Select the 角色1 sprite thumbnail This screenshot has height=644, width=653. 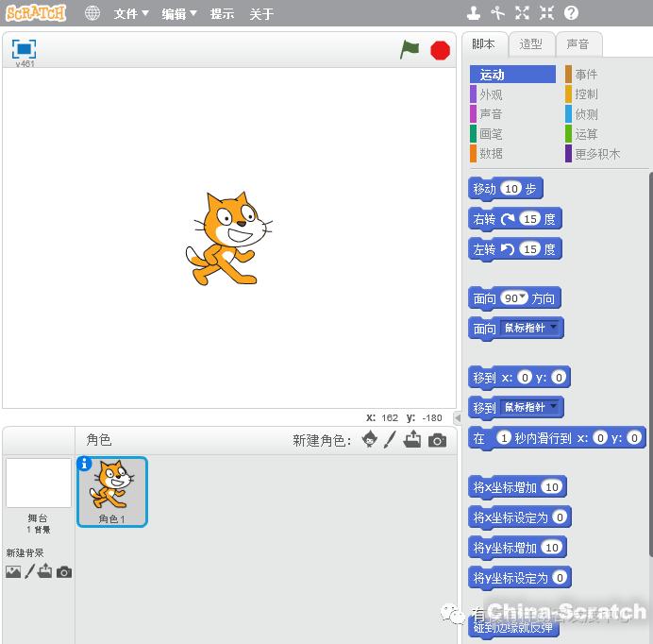click(112, 491)
